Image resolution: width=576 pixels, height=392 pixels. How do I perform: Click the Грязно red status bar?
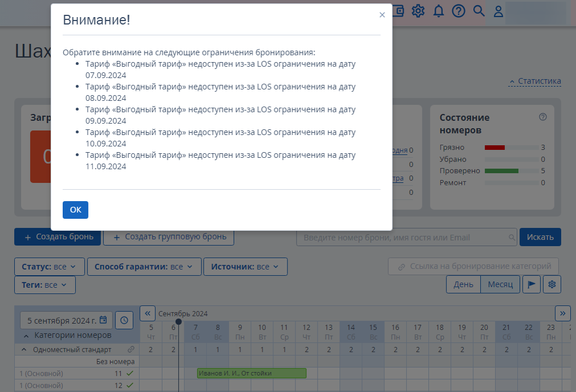494,148
